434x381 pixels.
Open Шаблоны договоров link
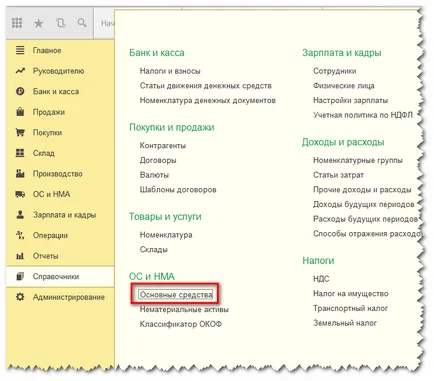pos(178,190)
